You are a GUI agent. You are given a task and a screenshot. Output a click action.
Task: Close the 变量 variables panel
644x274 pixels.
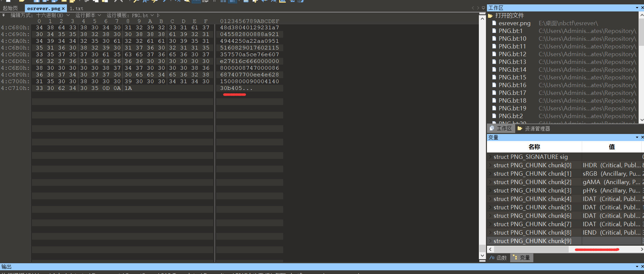point(642,137)
